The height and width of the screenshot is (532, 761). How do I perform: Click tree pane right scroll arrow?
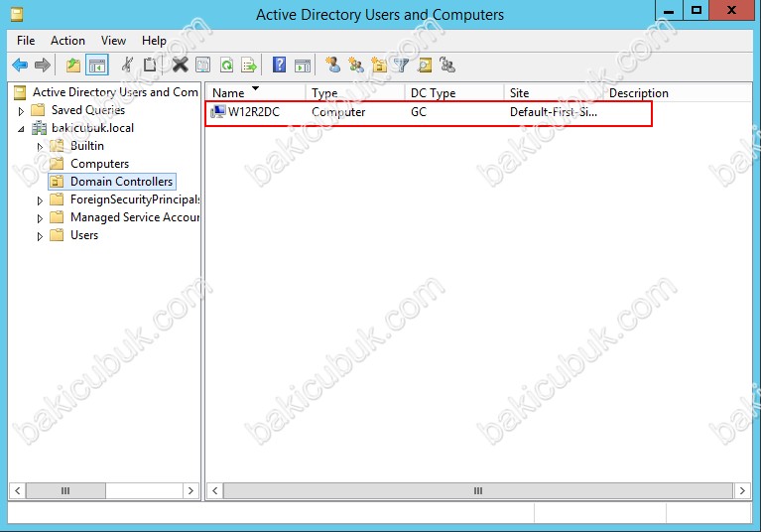(x=190, y=490)
